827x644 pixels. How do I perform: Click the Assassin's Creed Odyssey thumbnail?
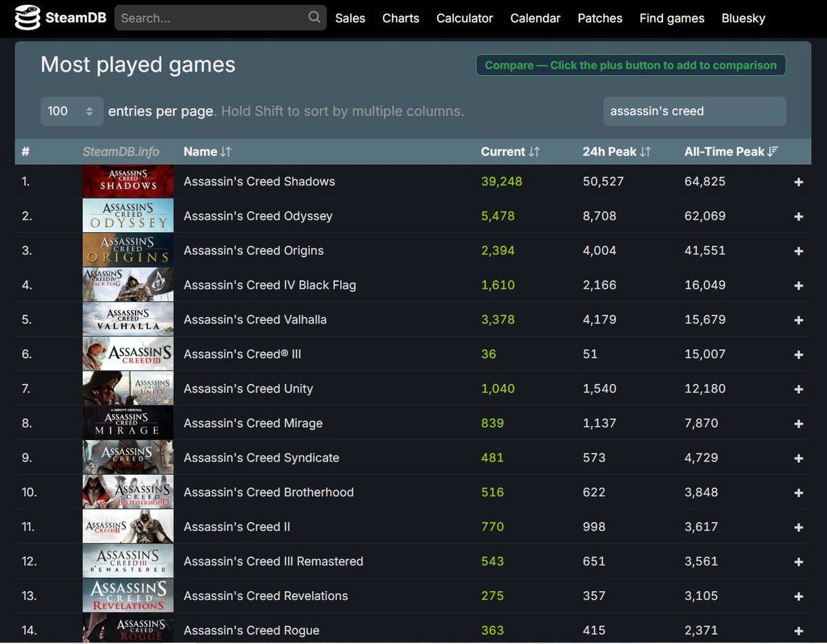pyautogui.click(x=128, y=216)
